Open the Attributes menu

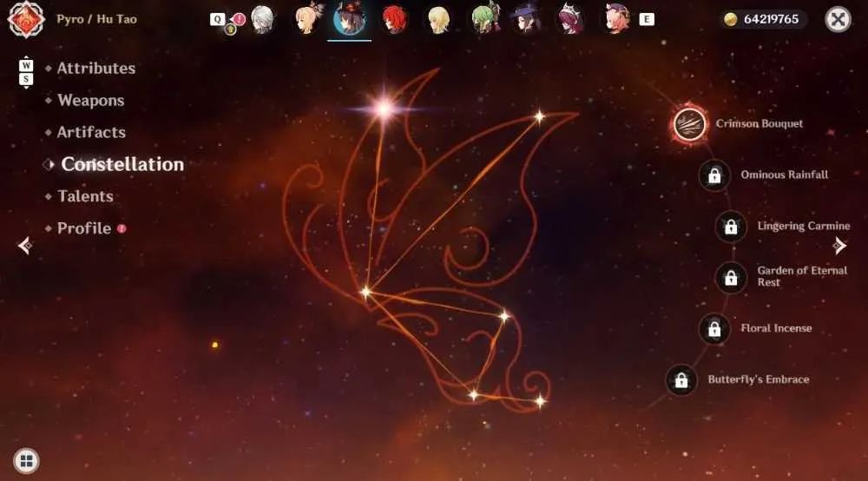point(96,69)
